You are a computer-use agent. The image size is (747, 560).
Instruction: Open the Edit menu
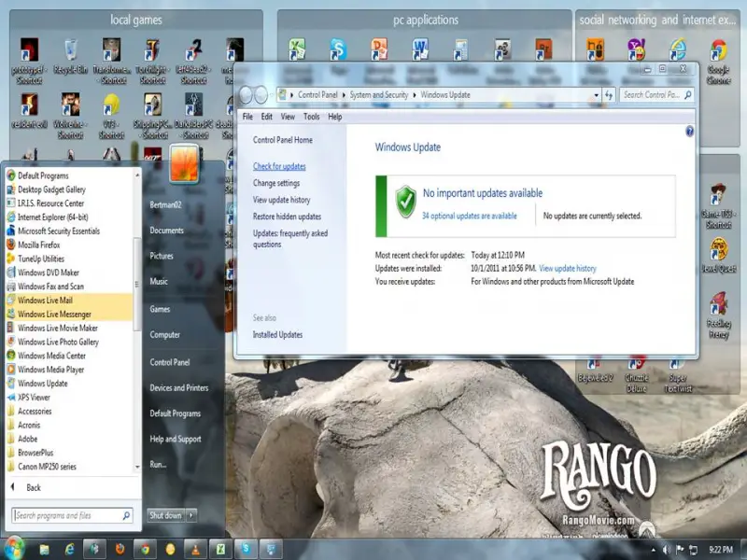[266, 117]
